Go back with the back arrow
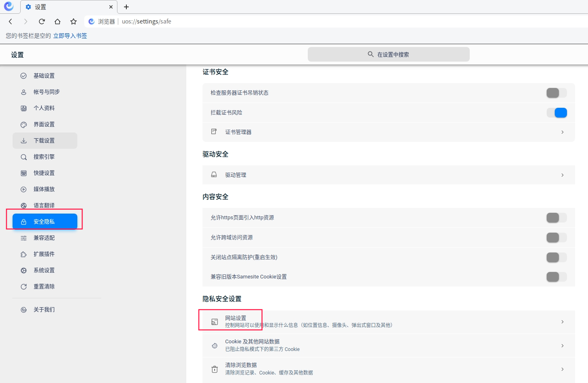The width and height of the screenshot is (588, 383). (11, 21)
